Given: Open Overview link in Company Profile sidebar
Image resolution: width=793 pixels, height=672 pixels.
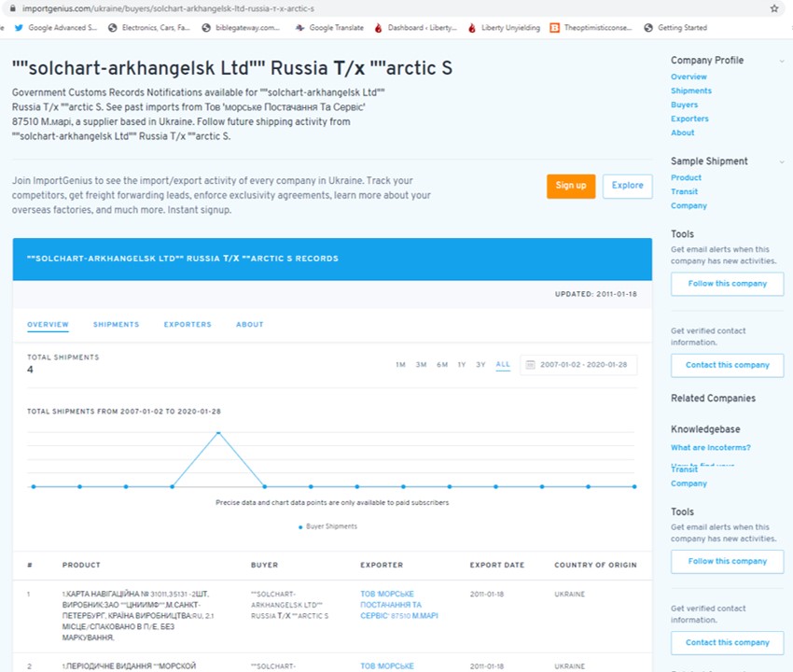Looking at the screenshot, I should click(x=689, y=77).
